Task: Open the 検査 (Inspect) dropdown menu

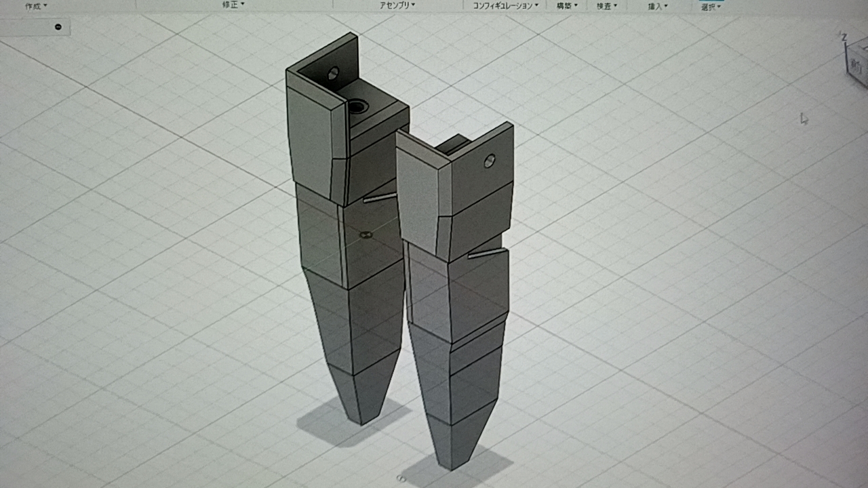Action: (x=606, y=5)
